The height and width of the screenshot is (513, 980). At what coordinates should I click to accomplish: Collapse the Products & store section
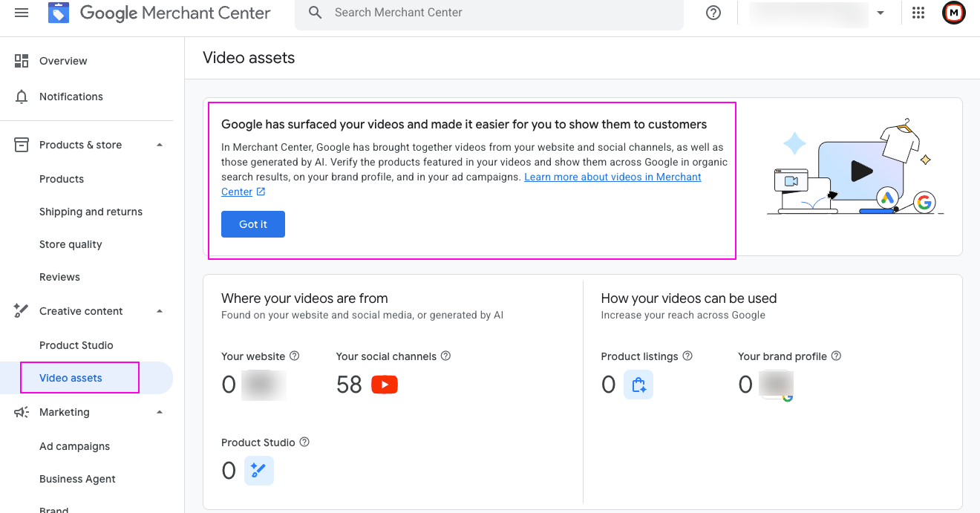[x=160, y=145]
